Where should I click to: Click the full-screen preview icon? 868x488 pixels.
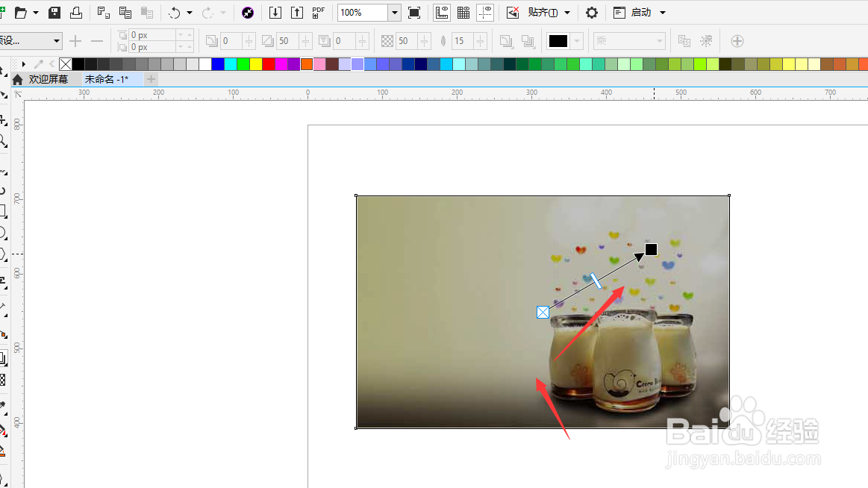(414, 12)
